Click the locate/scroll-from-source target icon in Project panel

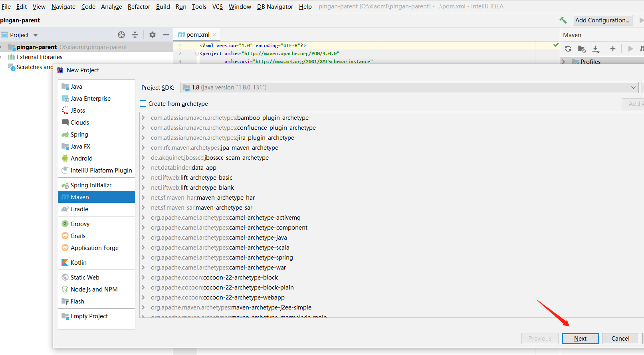coord(121,35)
